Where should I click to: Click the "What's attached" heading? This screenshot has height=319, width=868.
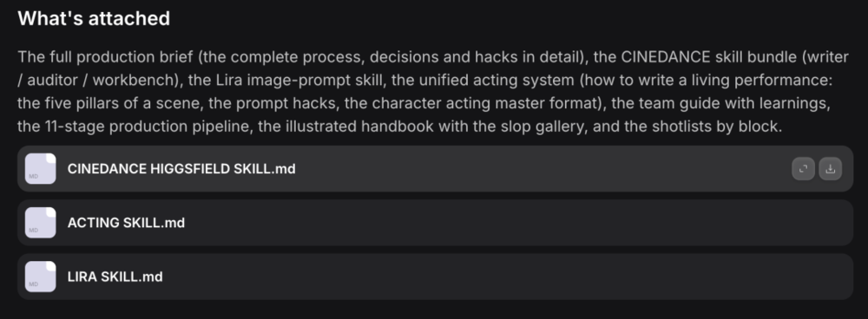point(94,18)
